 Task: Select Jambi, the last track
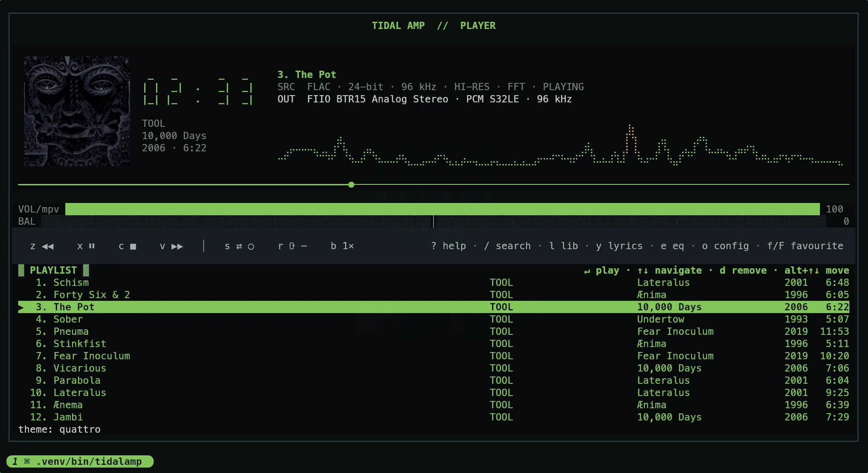(x=434, y=417)
